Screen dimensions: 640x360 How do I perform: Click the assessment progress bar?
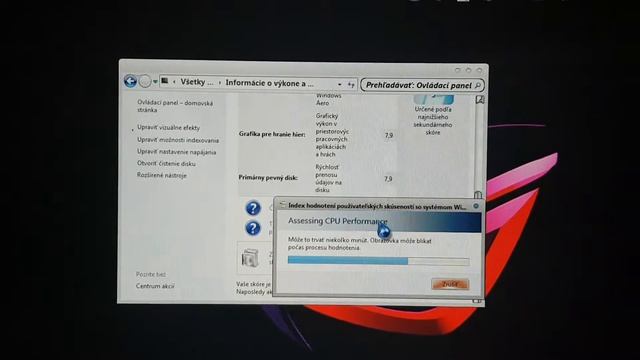[x=378, y=261]
